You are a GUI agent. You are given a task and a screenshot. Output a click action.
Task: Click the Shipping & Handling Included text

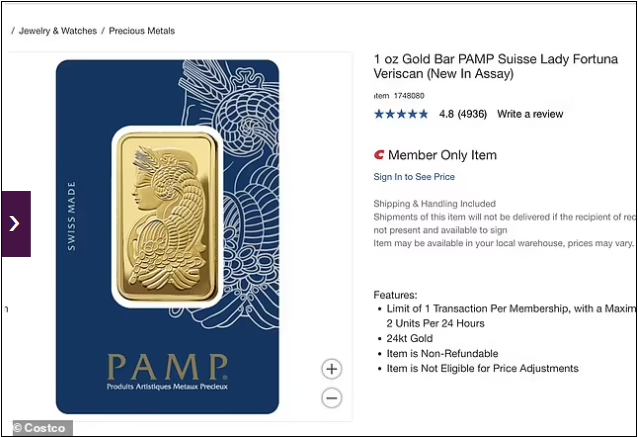pos(434,204)
